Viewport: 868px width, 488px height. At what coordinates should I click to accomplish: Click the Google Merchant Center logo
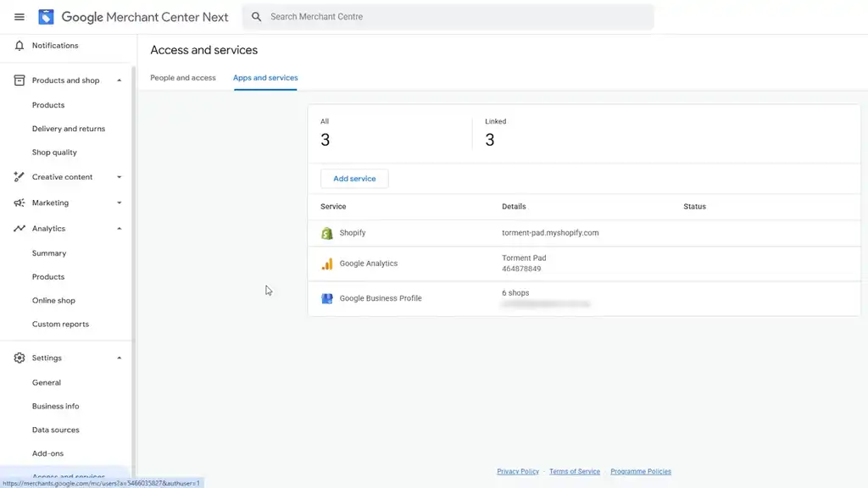pyautogui.click(x=47, y=17)
